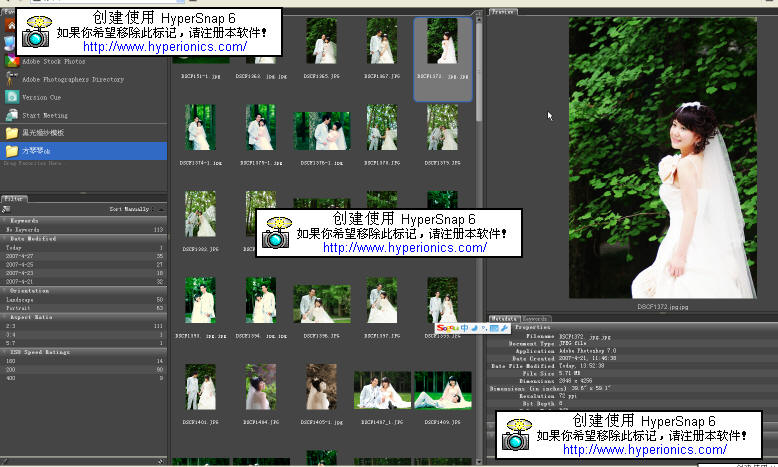Filter by date Today
778x467 pixels.
tap(83, 247)
